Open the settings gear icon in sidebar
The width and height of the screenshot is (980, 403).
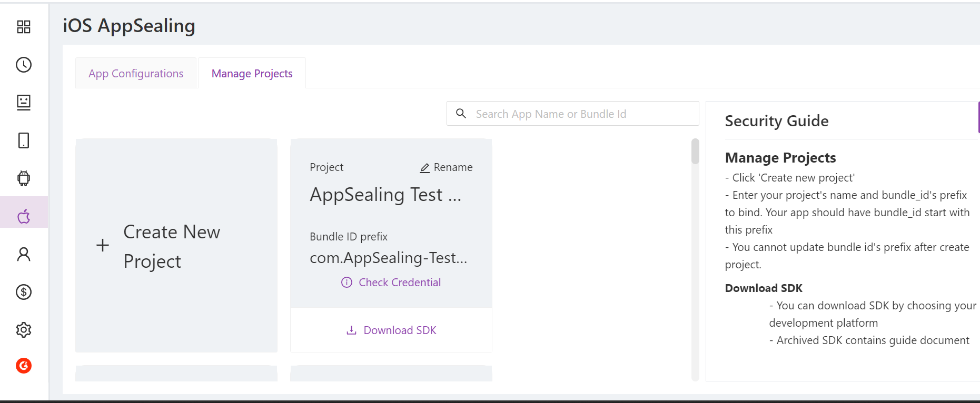point(24,330)
